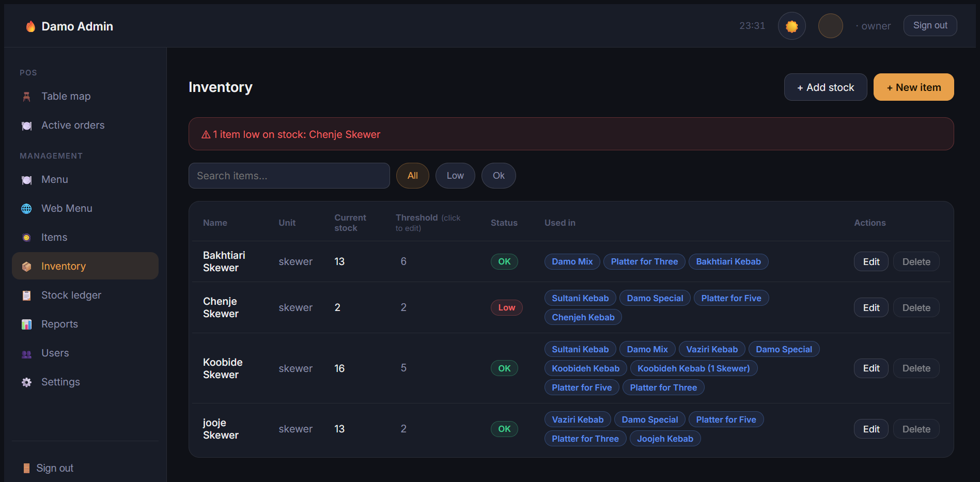Filter inventory by Low status
The image size is (980, 482).
[x=455, y=176]
